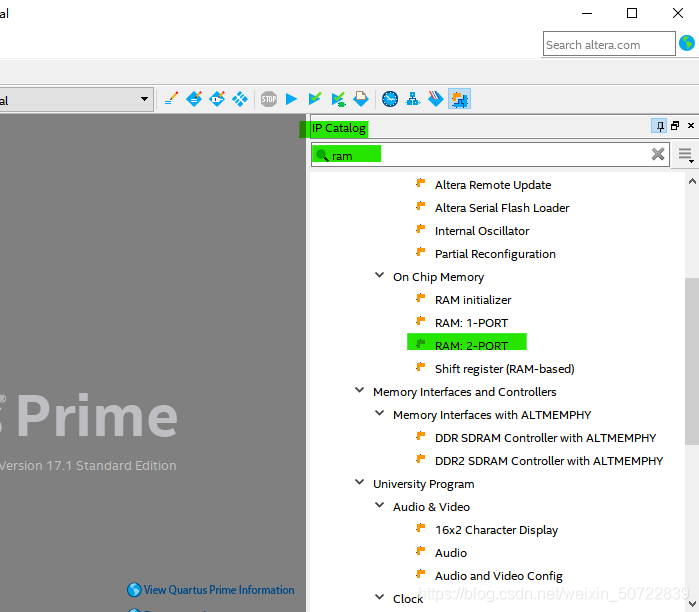This screenshot has width=699, height=612.
Task: Open project Settings pencil icon in toolbar
Action: point(171,99)
